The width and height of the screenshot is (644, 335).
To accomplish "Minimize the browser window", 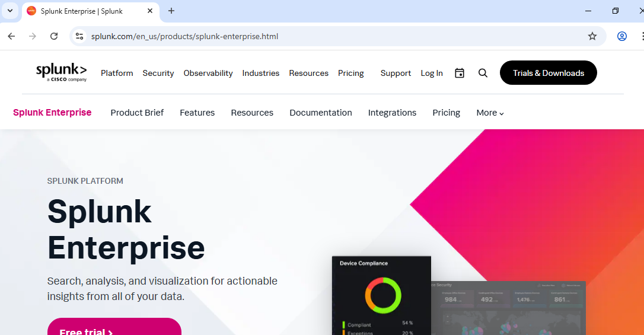I will (x=588, y=11).
